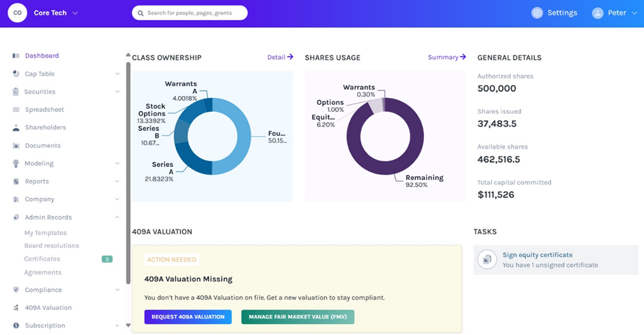Open Documents from the sidebar
The image size is (644, 335).
pos(42,146)
